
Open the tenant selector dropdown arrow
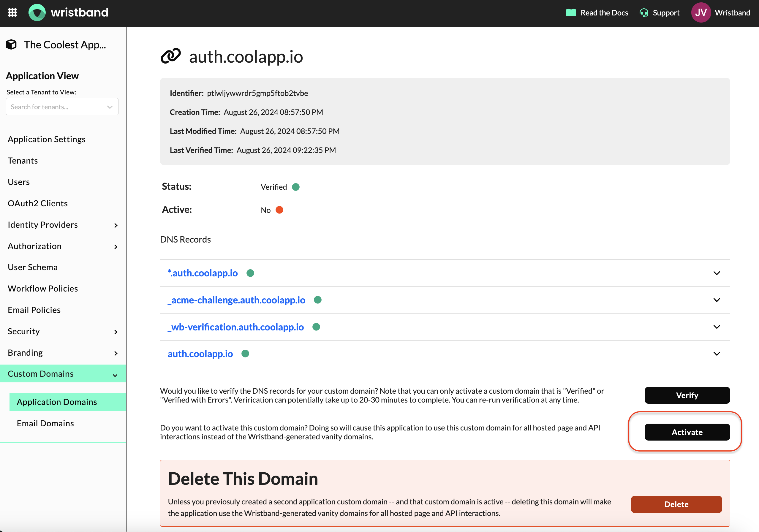[110, 107]
